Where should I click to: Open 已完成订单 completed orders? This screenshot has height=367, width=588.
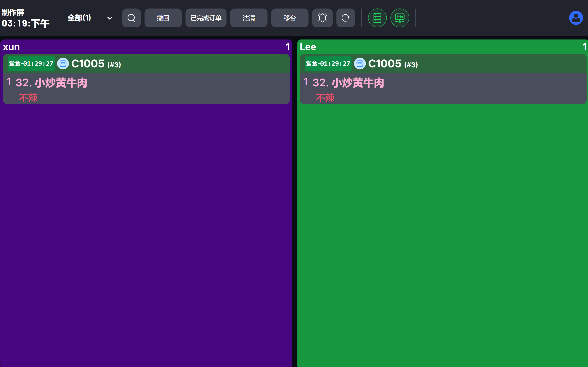tap(206, 18)
